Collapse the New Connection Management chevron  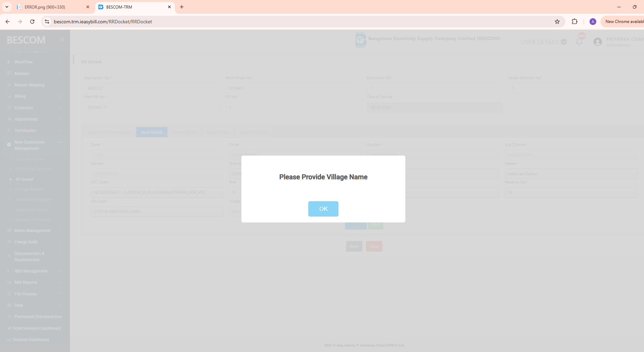click(x=61, y=142)
